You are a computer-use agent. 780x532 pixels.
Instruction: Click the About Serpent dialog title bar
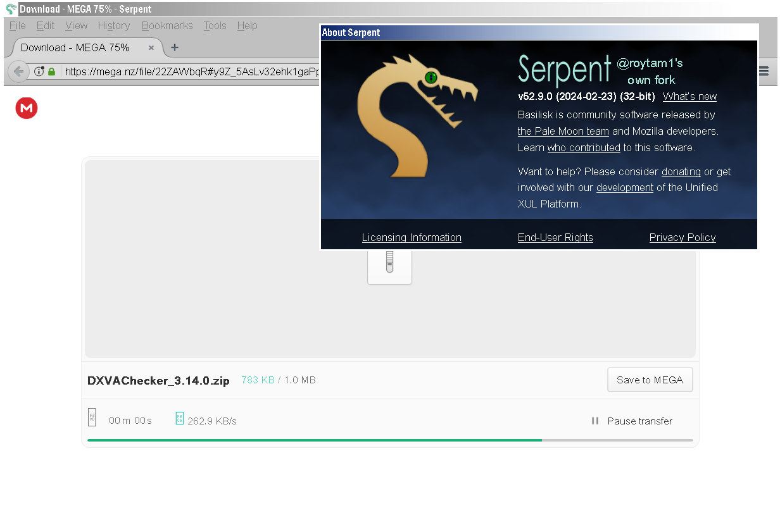(x=539, y=33)
